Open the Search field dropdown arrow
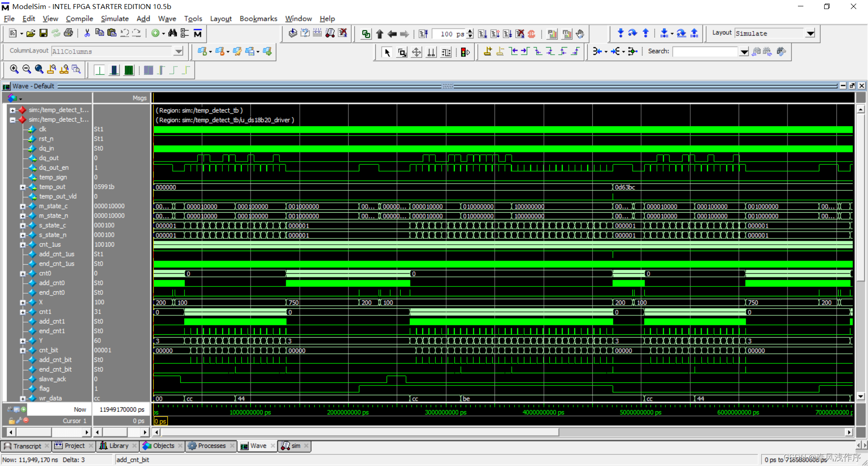The width and height of the screenshot is (868, 466). pyautogui.click(x=744, y=52)
